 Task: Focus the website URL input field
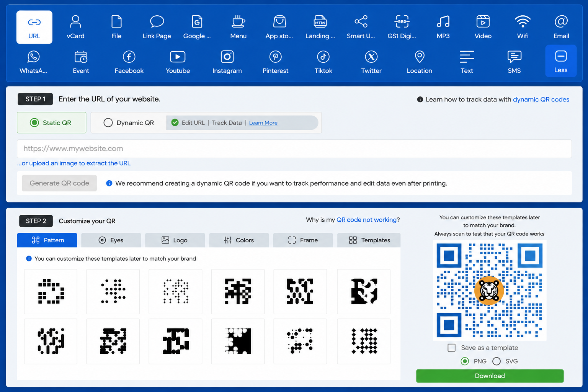point(294,149)
